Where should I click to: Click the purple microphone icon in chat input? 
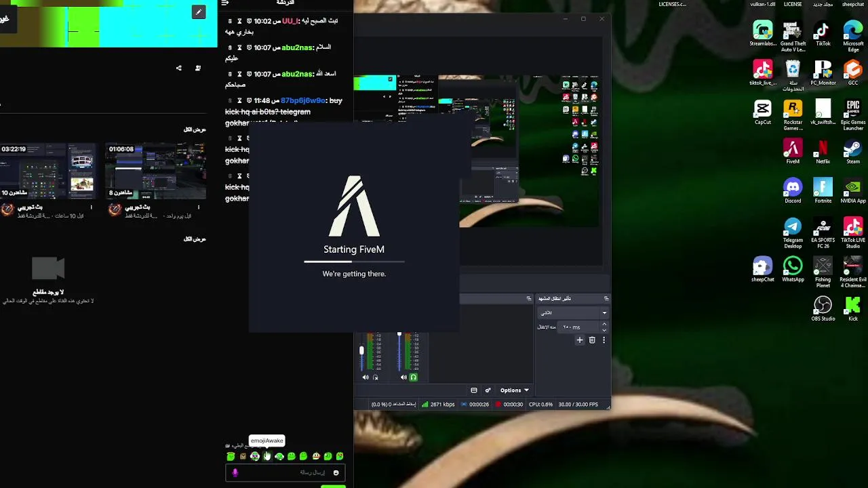235,472
